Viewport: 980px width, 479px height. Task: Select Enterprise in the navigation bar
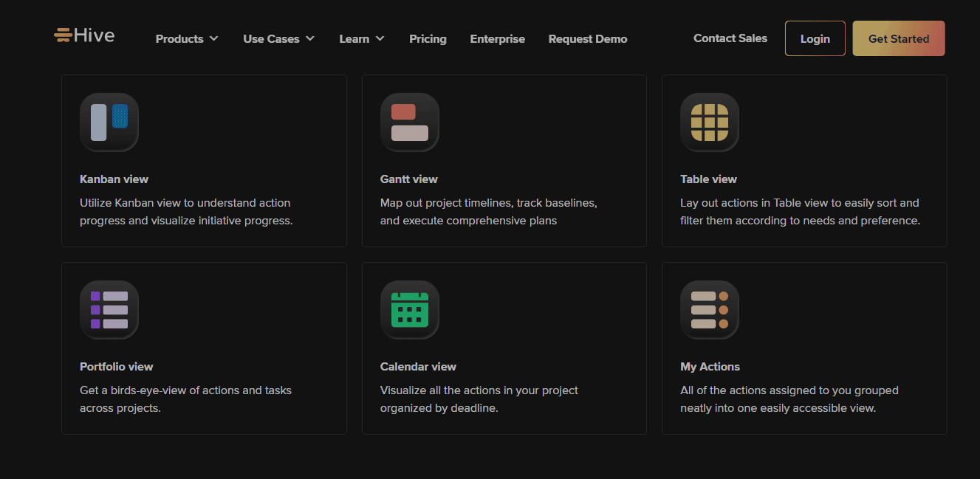pos(497,38)
